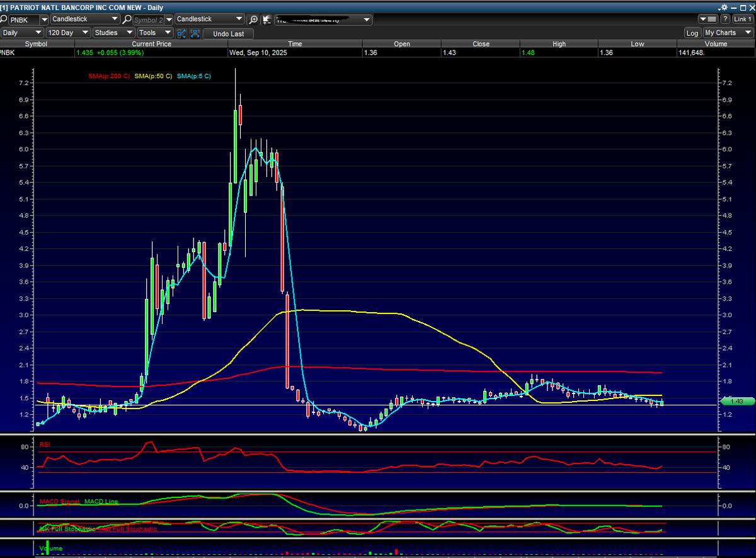Click the symbol search magnifier beside PNBK
Image resolution: width=756 pixels, height=558 pixels.
4,20
